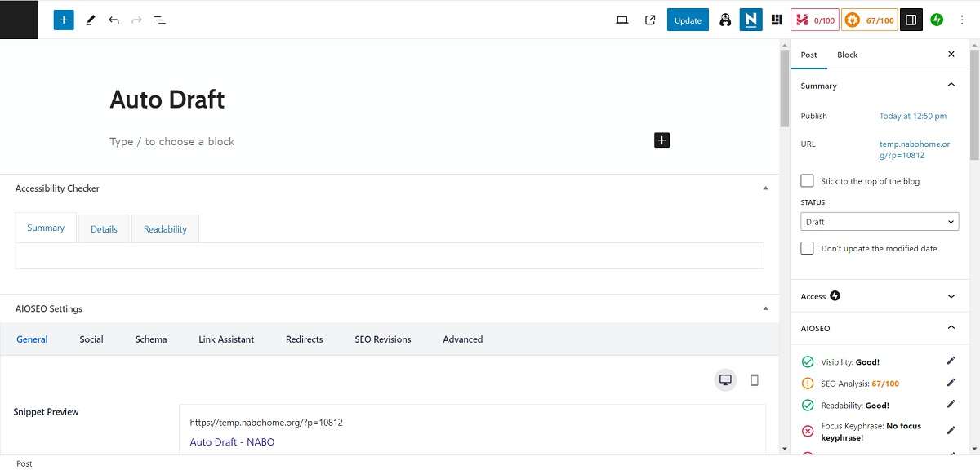Collapse the AIOSEO sidebar section

coord(951,328)
